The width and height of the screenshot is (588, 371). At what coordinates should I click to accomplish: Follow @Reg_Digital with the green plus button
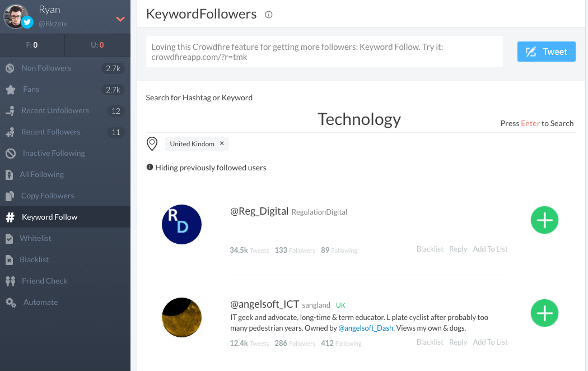tap(544, 220)
